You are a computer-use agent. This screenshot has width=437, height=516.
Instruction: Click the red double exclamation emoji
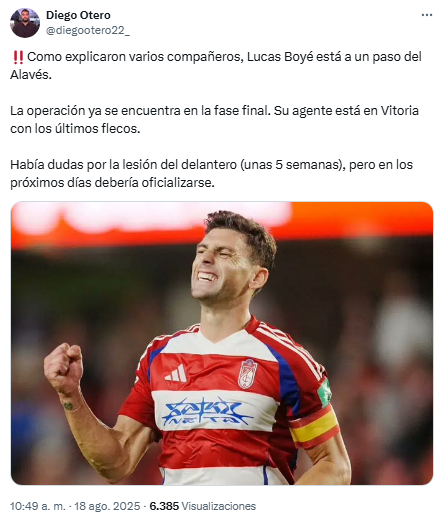pos(18,57)
